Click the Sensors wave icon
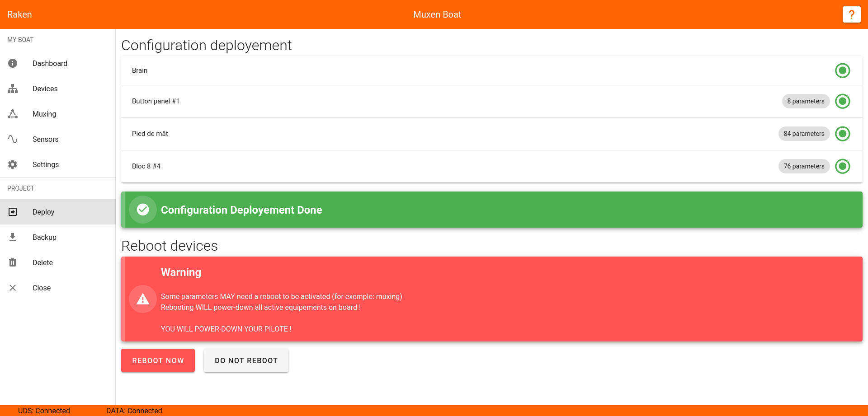868x416 pixels. [13, 139]
